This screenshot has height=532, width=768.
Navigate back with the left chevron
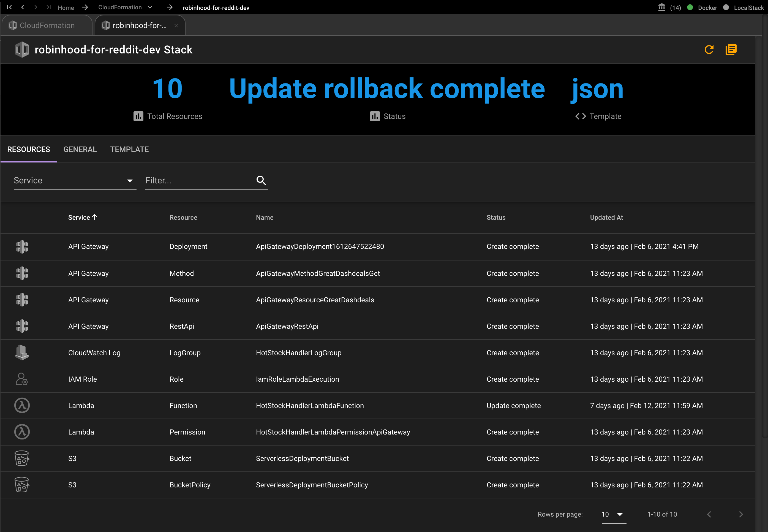[x=23, y=7]
